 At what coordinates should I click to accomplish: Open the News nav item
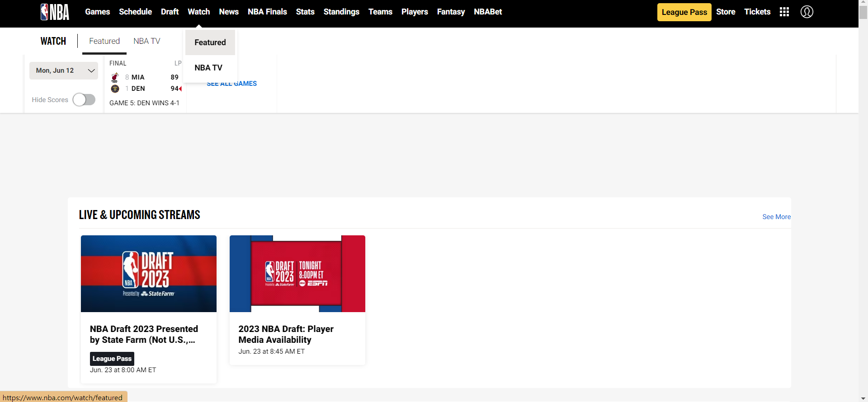(229, 12)
